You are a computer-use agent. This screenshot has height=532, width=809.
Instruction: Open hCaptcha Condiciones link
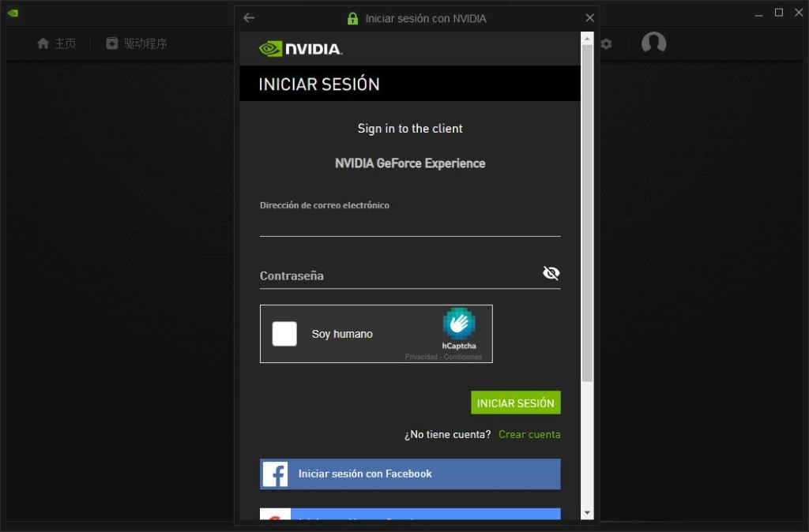pos(463,357)
